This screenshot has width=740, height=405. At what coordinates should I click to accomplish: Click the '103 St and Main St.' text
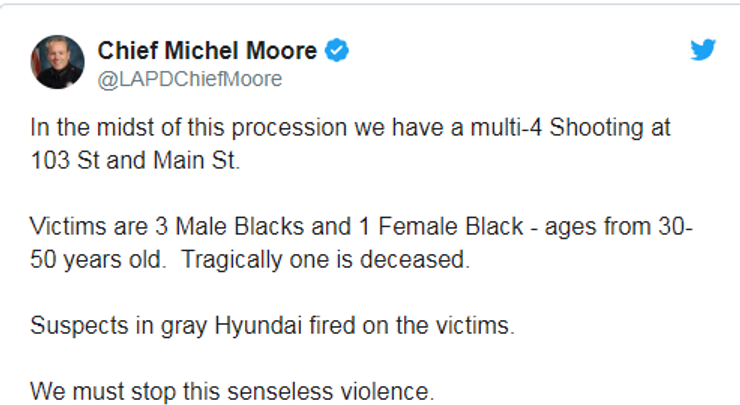[136, 160]
